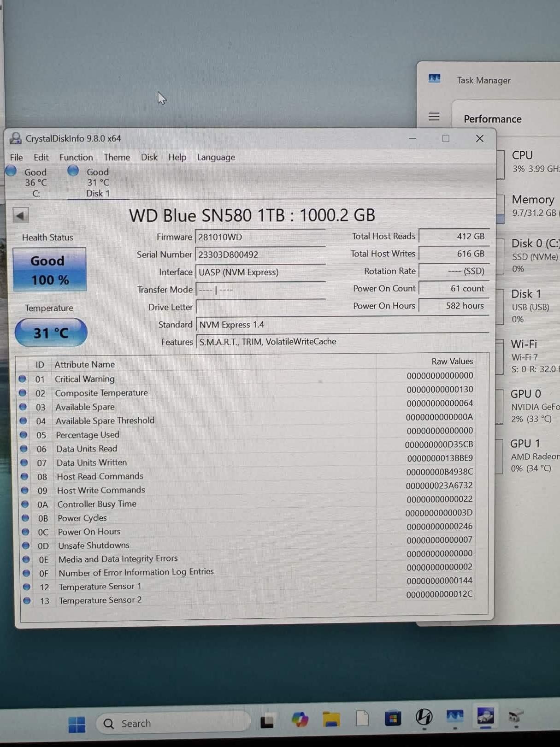Click the Standard field NVM Express 1.4
Image resolution: width=560 pixels, height=747 pixels.
[342, 325]
